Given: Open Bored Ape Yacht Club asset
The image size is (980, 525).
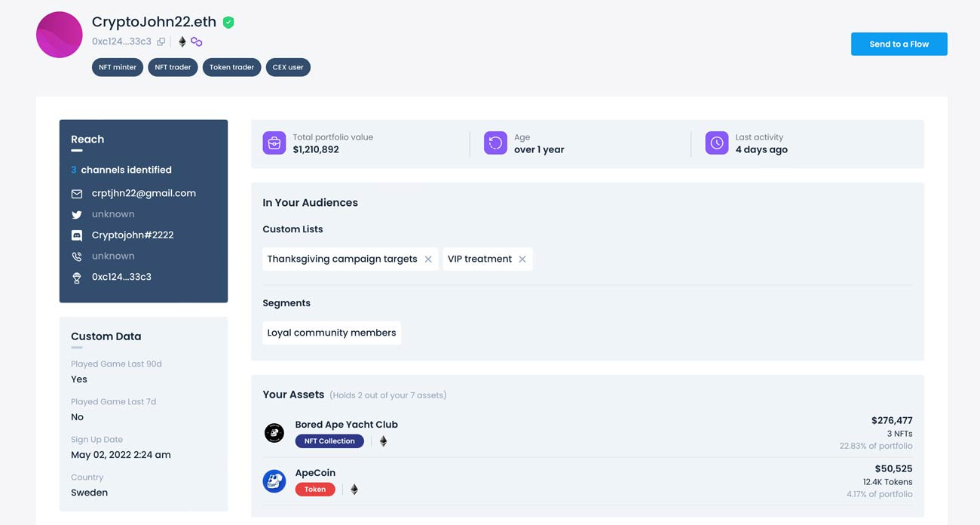Looking at the screenshot, I should tap(346, 425).
